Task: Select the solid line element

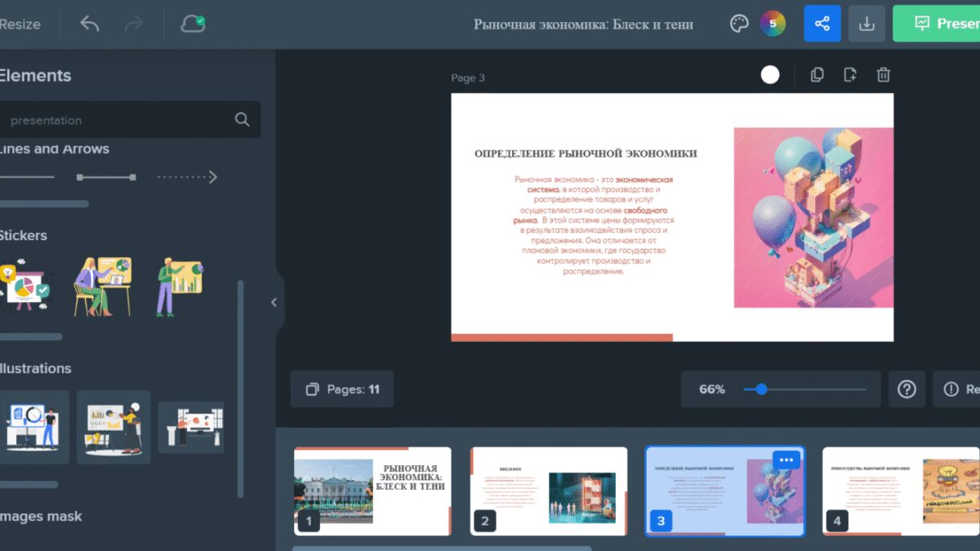Action: 27,177
